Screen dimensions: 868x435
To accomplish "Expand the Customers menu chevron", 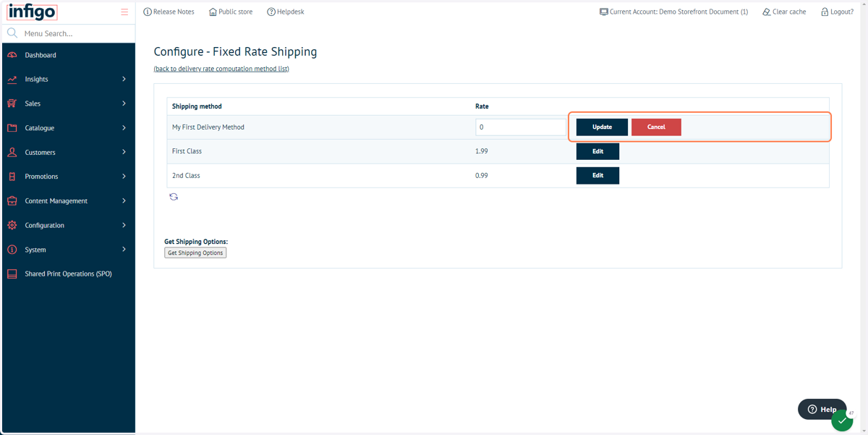I will [x=124, y=153].
